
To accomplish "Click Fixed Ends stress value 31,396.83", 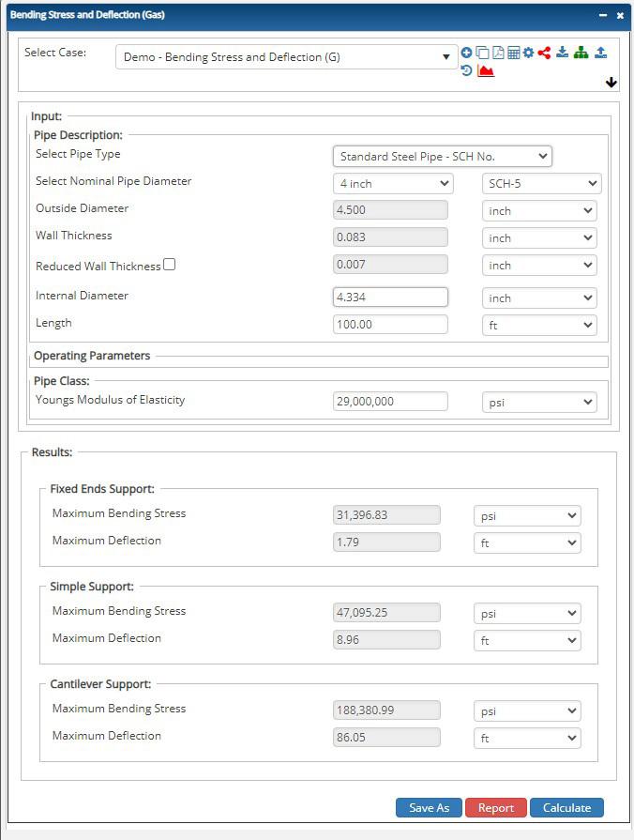I will pos(386,515).
